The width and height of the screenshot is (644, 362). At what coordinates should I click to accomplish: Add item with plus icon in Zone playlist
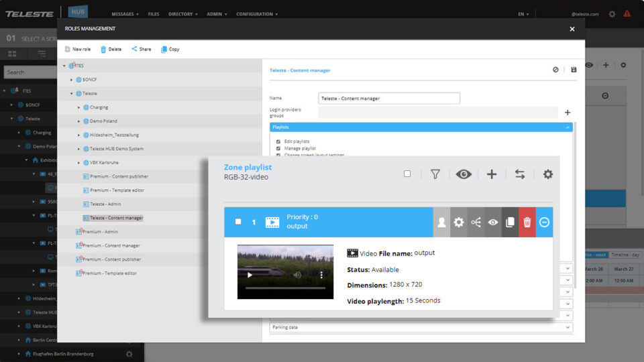click(x=492, y=174)
